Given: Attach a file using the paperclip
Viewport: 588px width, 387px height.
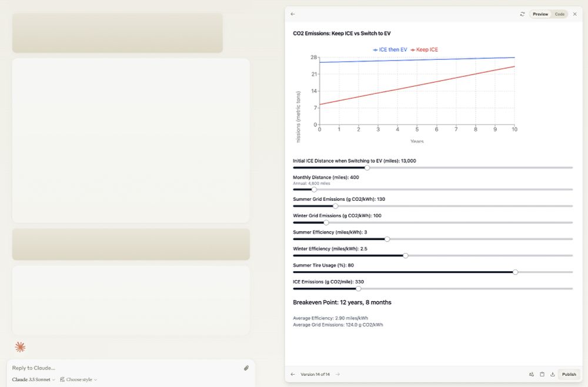Looking at the screenshot, I should tap(246, 368).
